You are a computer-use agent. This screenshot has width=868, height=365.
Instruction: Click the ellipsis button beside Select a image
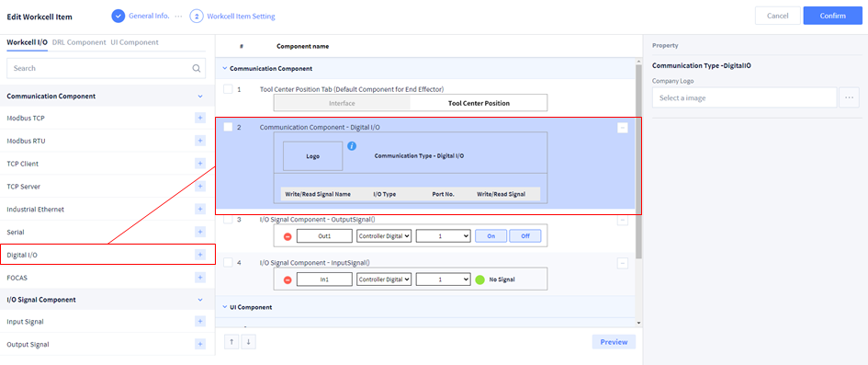[x=849, y=97]
